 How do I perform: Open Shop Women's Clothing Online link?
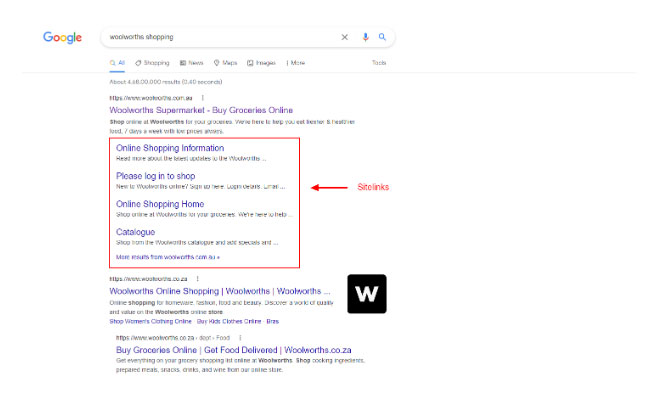click(151, 322)
